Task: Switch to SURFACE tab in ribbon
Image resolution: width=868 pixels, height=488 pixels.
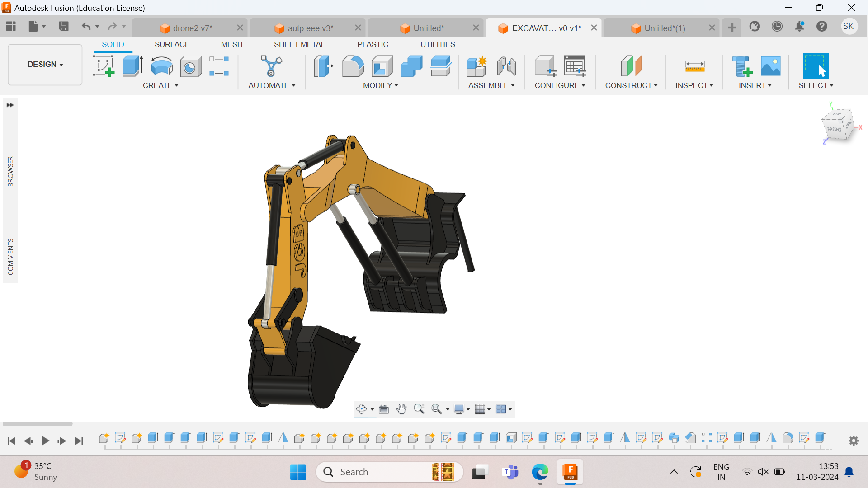Action: (x=172, y=44)
